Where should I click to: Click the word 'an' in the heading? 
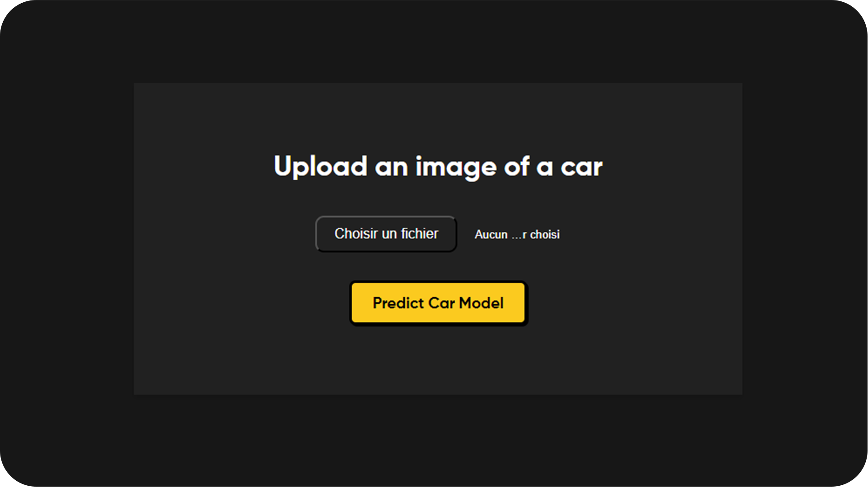391,166
